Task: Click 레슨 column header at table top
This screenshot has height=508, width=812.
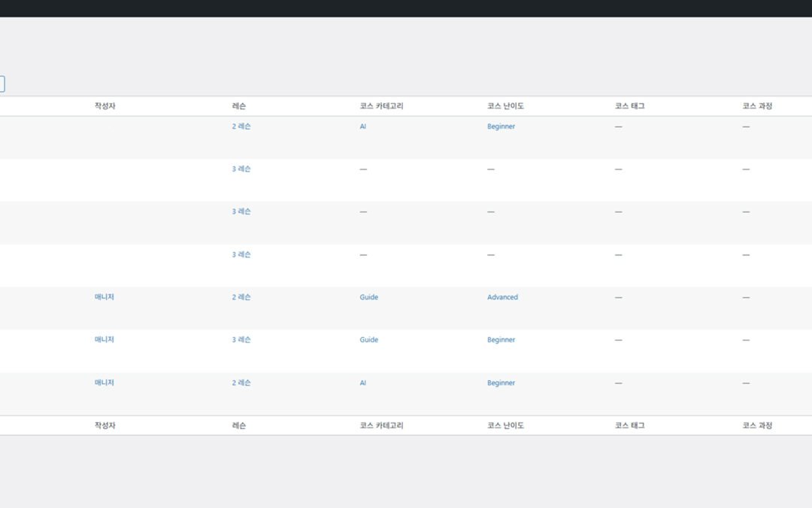Action: pos(239,106)
